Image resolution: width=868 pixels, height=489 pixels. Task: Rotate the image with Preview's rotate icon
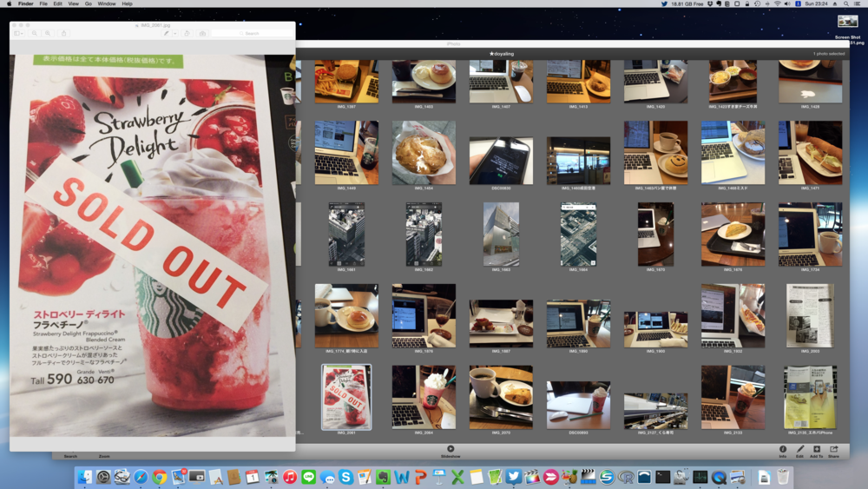tap(187, 33)
